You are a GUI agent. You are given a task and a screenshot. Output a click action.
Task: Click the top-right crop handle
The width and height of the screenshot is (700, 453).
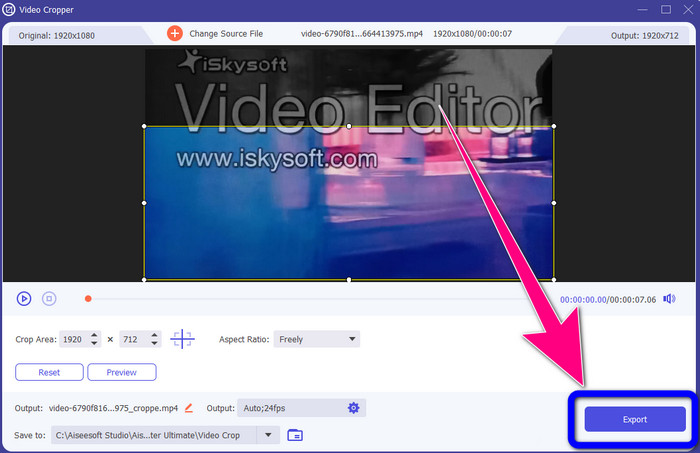coord(554,126)
